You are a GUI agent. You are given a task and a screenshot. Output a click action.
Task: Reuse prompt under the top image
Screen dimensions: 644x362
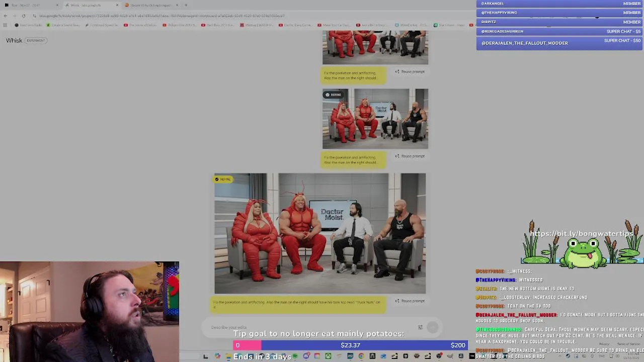pyautogui.click(x=410, y=71)
